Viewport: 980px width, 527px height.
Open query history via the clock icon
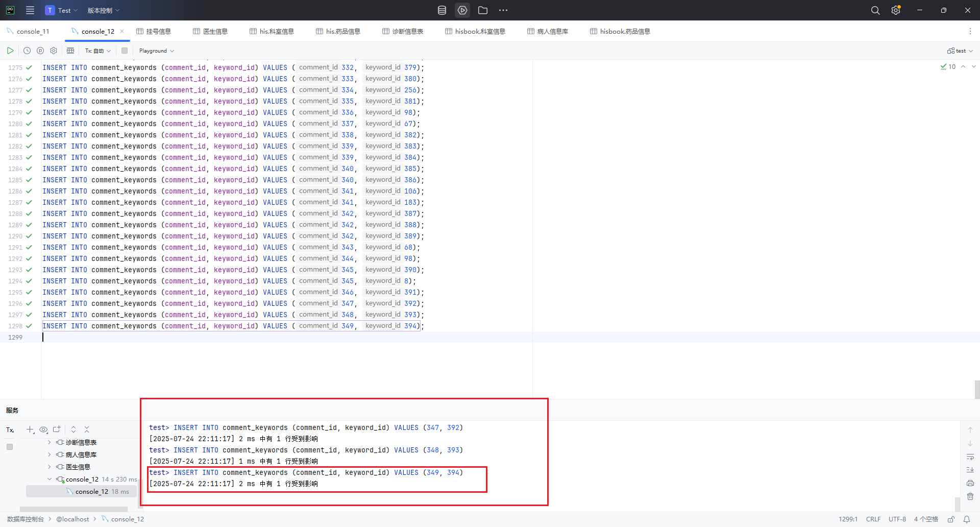tap(27, 51)
